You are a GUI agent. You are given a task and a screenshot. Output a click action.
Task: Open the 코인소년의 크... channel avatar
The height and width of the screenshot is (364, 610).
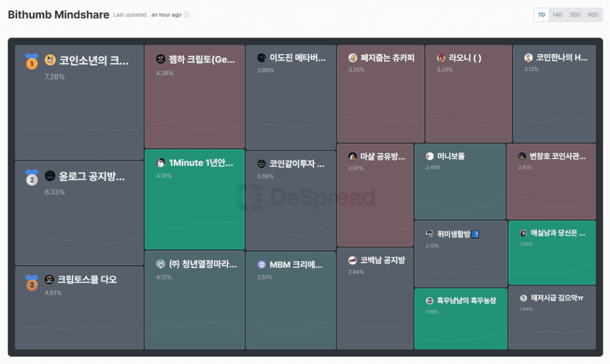pyautogui.click(x=50, y=60)
